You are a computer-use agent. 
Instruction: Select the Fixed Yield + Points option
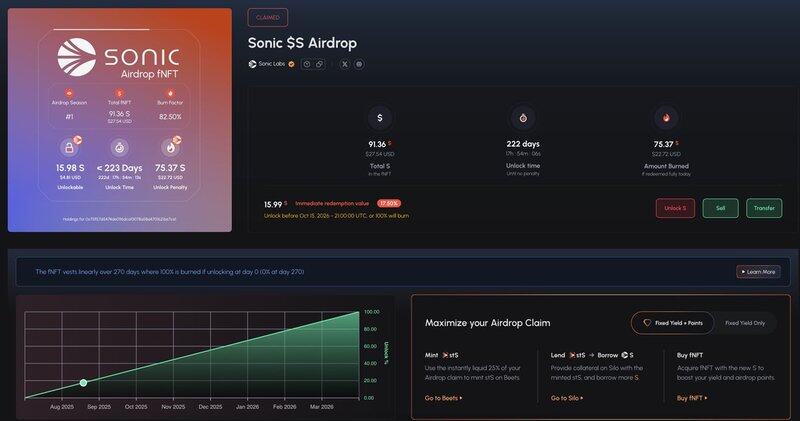coord(672,323)
